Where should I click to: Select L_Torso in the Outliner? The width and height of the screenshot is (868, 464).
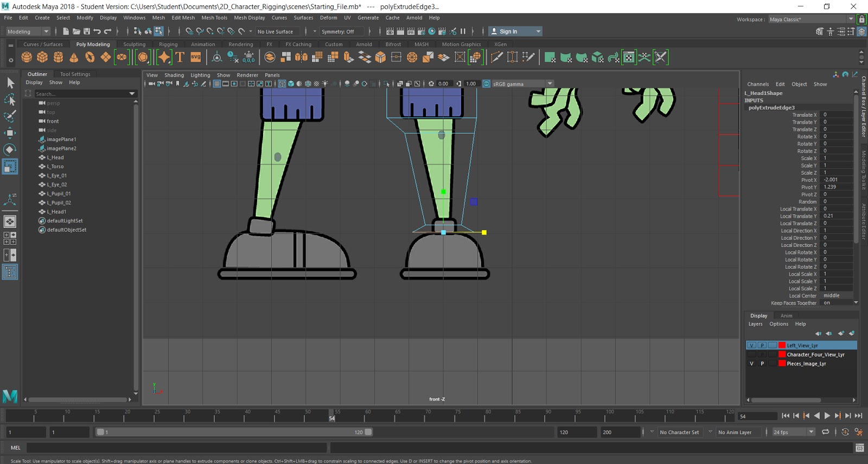tap(55, 167)
